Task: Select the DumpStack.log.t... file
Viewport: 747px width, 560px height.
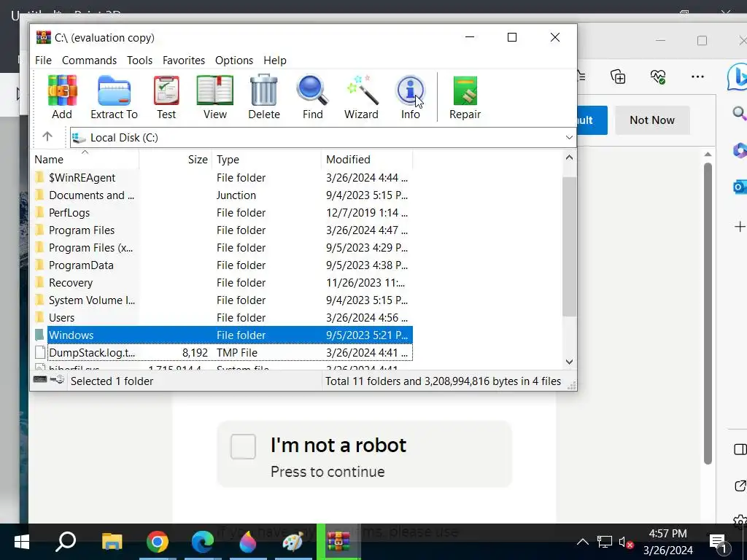Action: (x=223, y=353)
